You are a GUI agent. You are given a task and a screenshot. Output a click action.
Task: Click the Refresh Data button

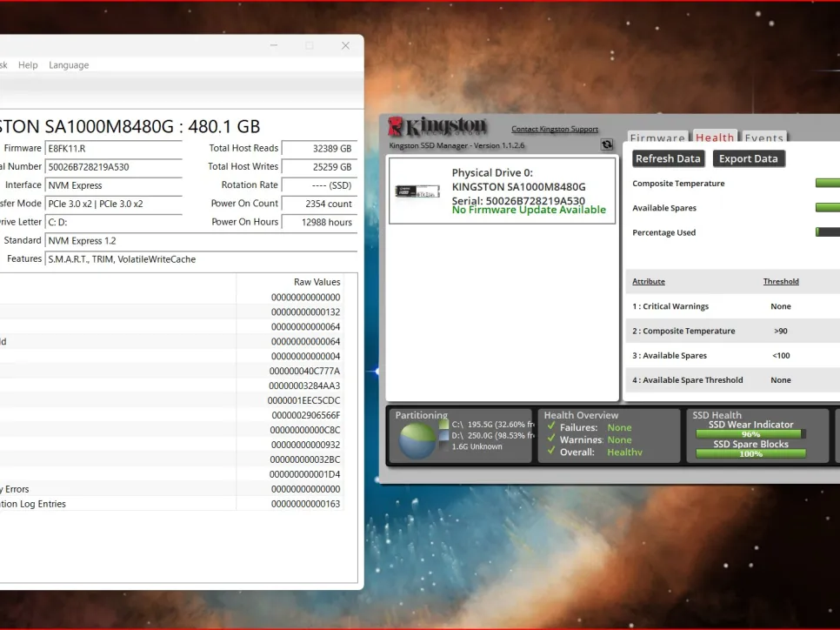668,158
